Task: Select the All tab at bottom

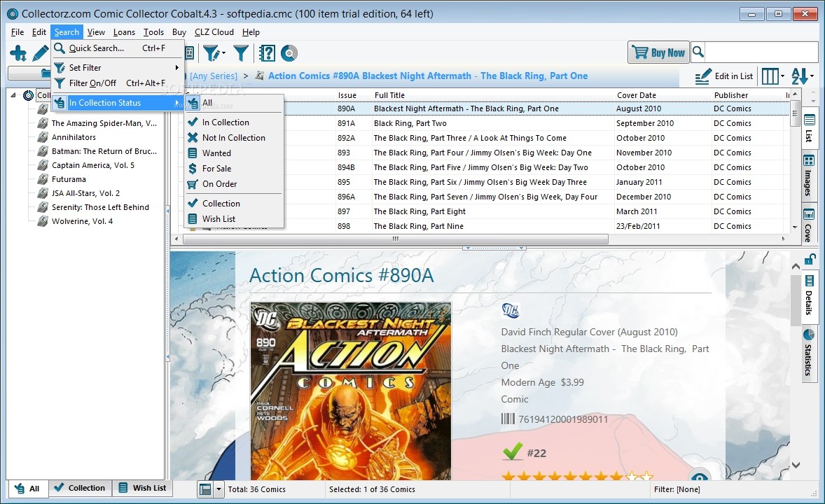Action: (x=27, y=489)
